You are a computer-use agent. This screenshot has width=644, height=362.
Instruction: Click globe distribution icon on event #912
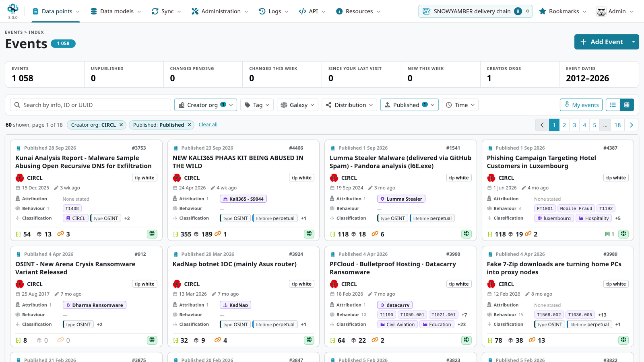point(152,340)
